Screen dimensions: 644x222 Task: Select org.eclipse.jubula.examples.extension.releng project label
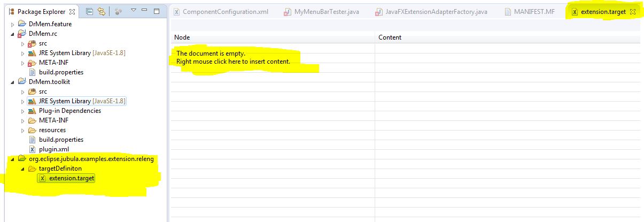coord(91,159)
